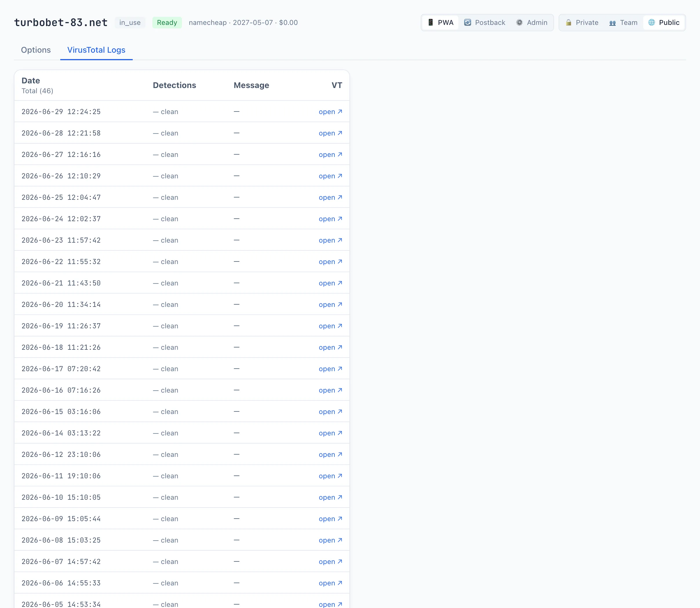Click clean detection for 2026-06-10 row
700x608 pixels.
click(x=166, y=497)
